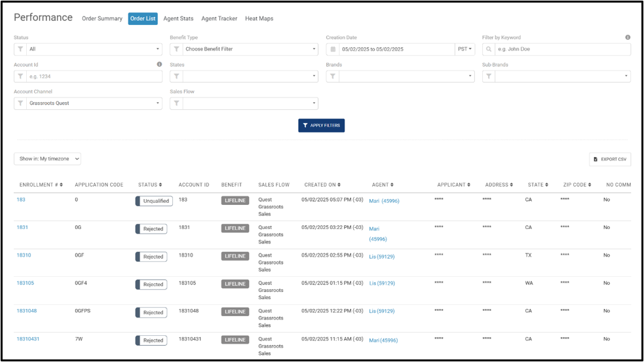Open enrollment link 18310

coord(24,255)
